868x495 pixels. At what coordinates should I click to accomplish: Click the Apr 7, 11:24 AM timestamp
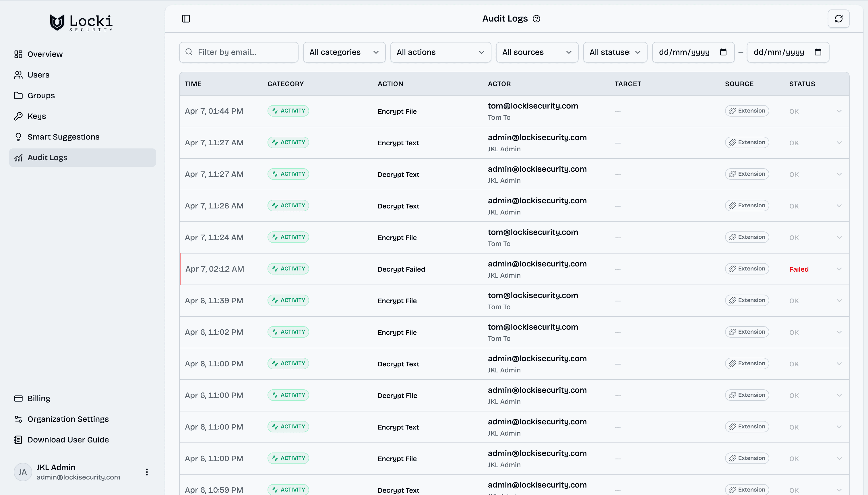(214, 237)
